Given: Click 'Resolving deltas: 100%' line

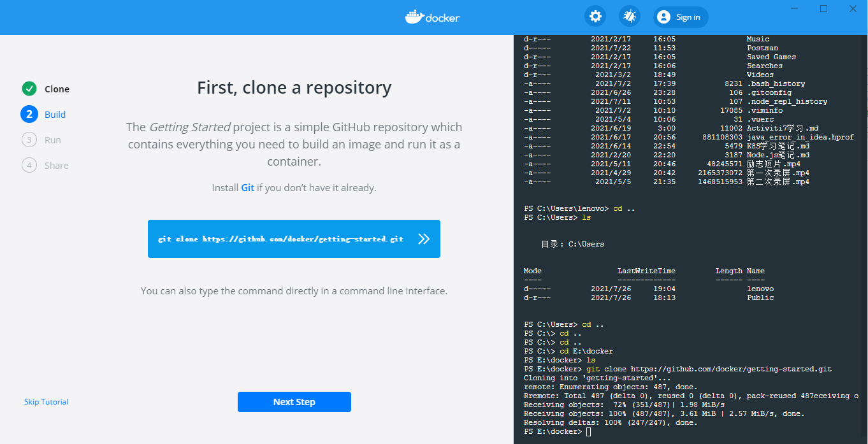Looking at the screenshot, I should pos(611,422).
